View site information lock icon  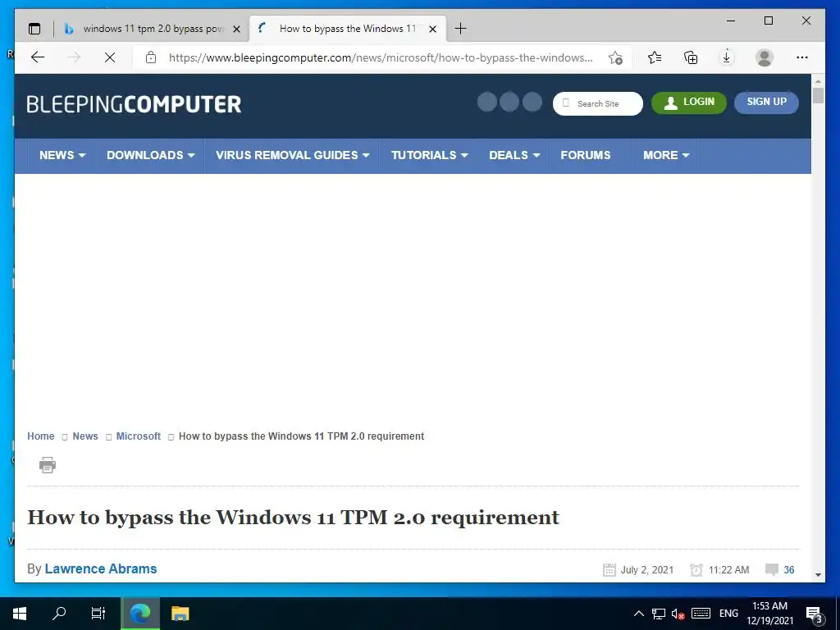pos(151,57)
